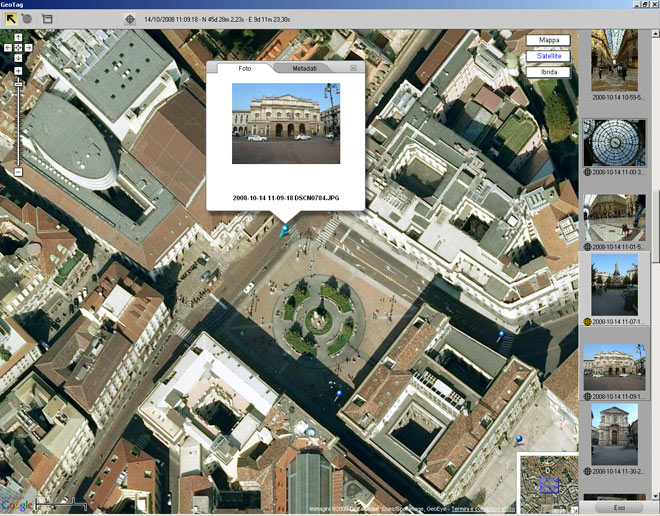Click geotag globe icon beside 11-00-3 photo
This screenshot has height=516, width=660.
588,172
